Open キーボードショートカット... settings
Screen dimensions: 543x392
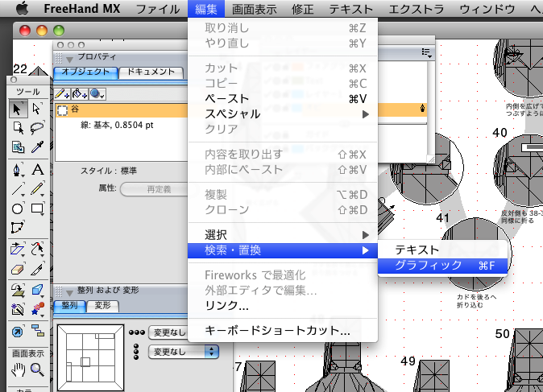pos(283,330)
